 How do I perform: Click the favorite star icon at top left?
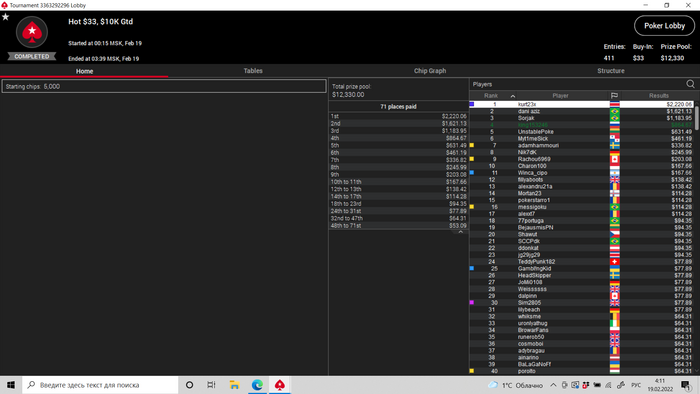point(5,17)
